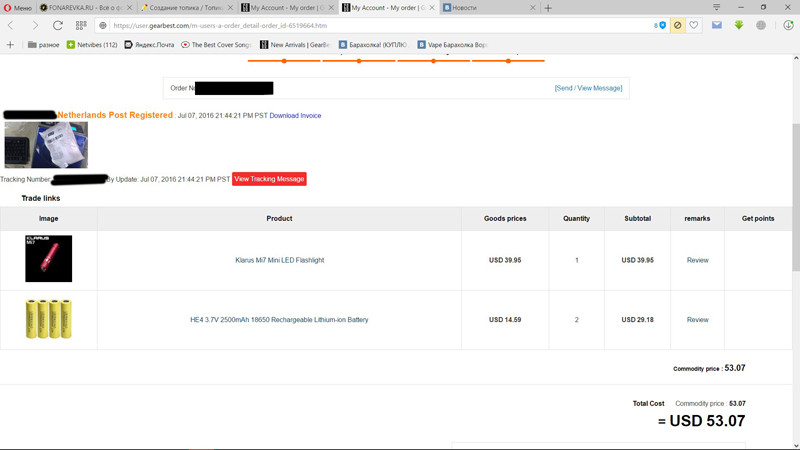Add a new tab with plus button
This screenshot has height=450, width=800.
tap(548, 8)
